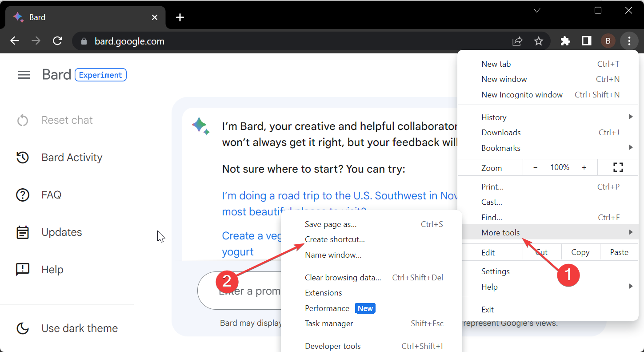Open Downloads from Chrome menu
The width and height of the screenshot is (644, 352).
point(548,133)
